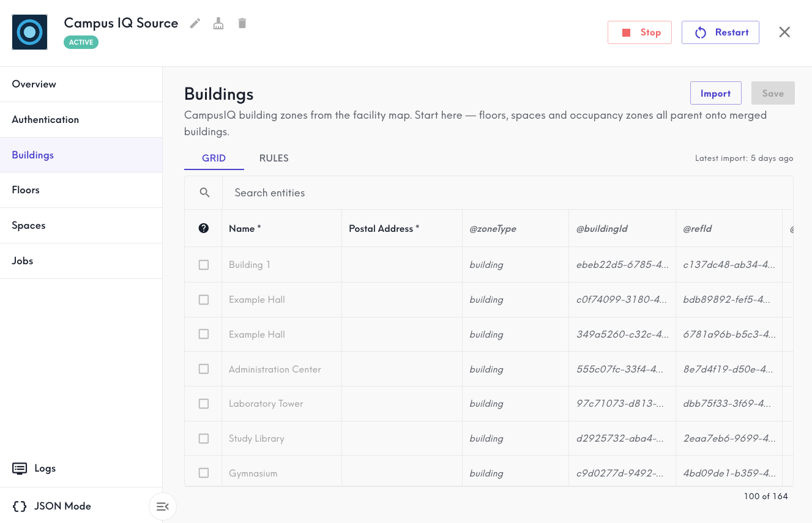Click refId dbb75f33-3f69 cell
This screenshot has width=812, height=523.
point(729,404)
